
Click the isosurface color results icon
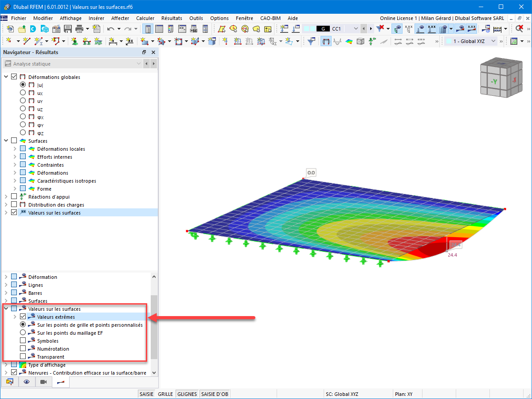tap(349, 41)
